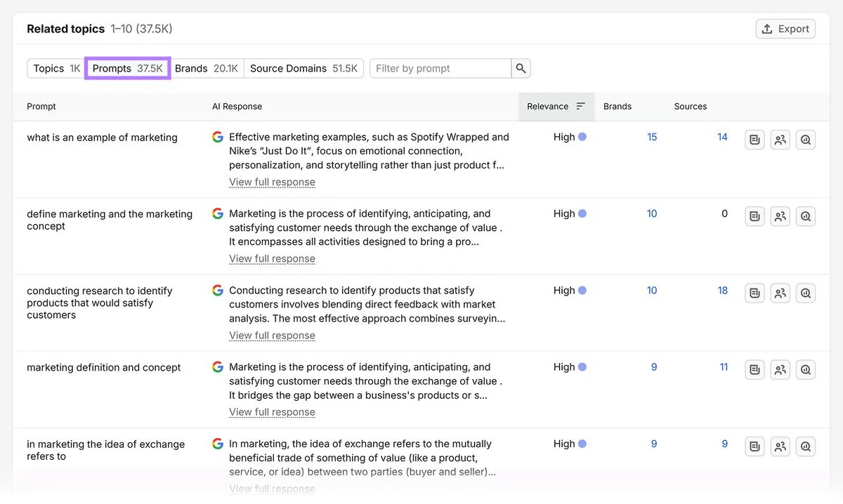Select the Prompts tab

click(128, 68)
